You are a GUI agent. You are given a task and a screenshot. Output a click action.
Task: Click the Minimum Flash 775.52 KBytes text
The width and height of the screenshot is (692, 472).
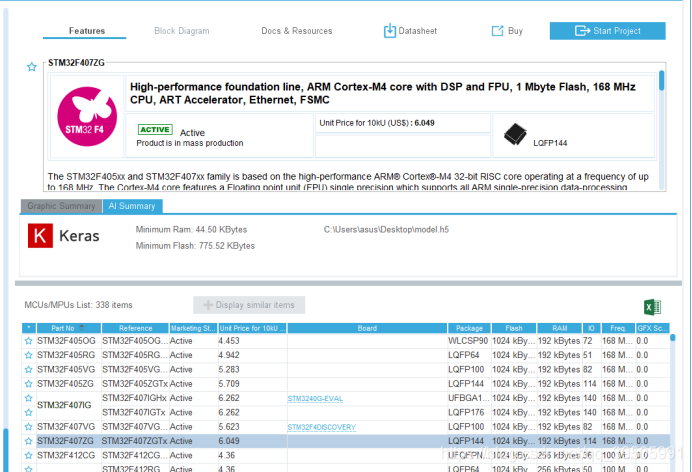coord(195,246)
